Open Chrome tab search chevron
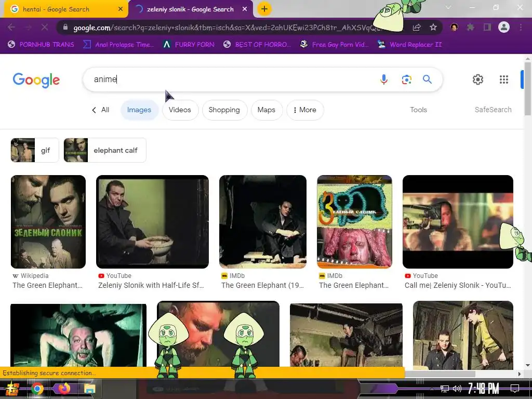 click(448, 7)
